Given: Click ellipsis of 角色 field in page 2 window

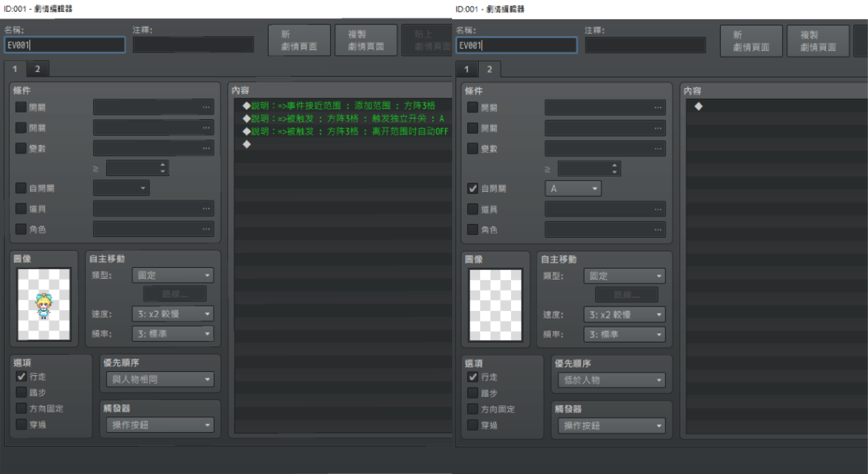Looking at the screenshot, I should click(x=658, y=230).
